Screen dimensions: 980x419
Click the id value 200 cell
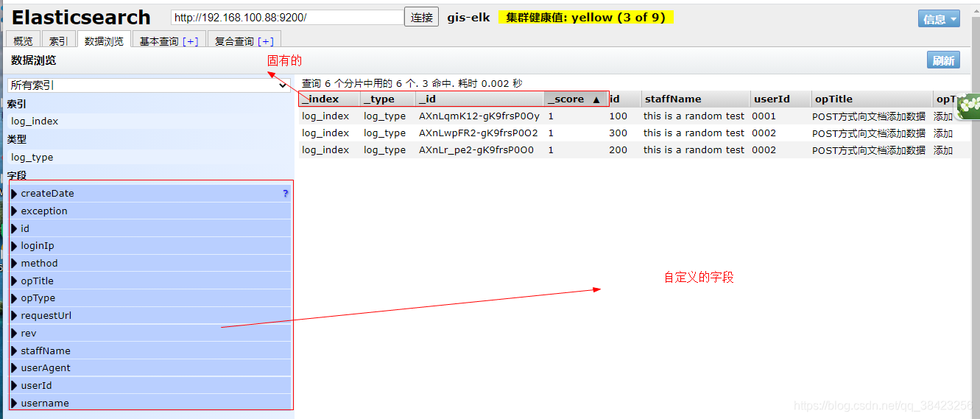coord(618,150)
